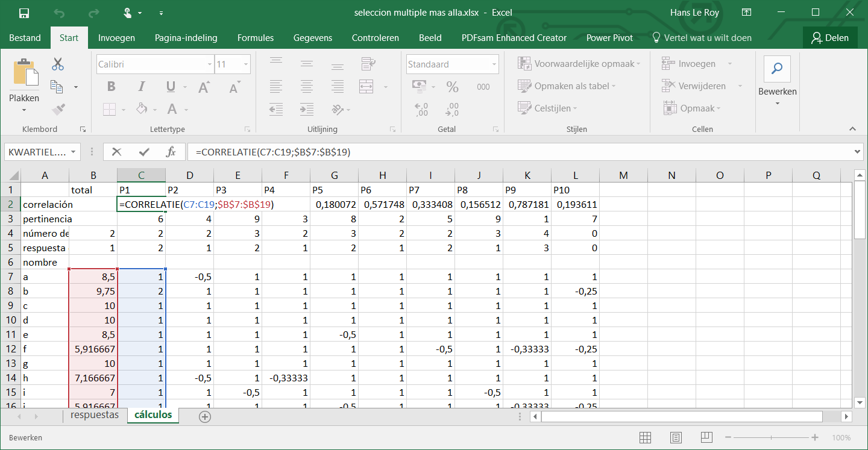The height and width of the screenshot is (450, 868).
Task: Add a new sheet with plus icon
Action: [x=205, y=416]
